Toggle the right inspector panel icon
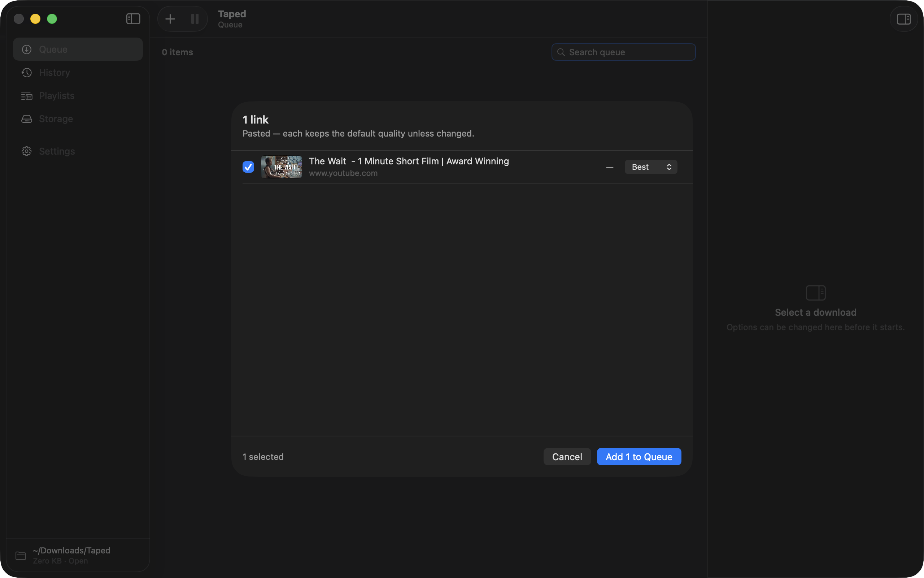The width and height of the screenshot is (924, 578). [x=903, y=19]
